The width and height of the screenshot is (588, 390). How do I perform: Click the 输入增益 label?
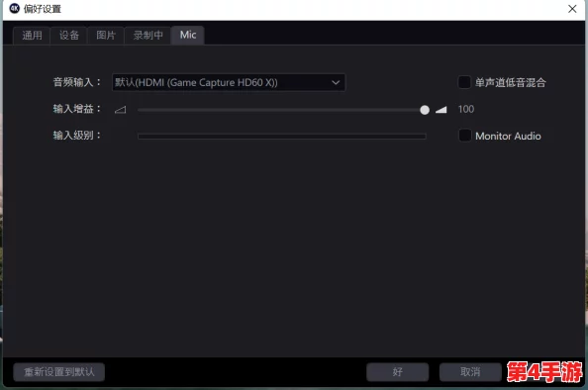(76, 109)
